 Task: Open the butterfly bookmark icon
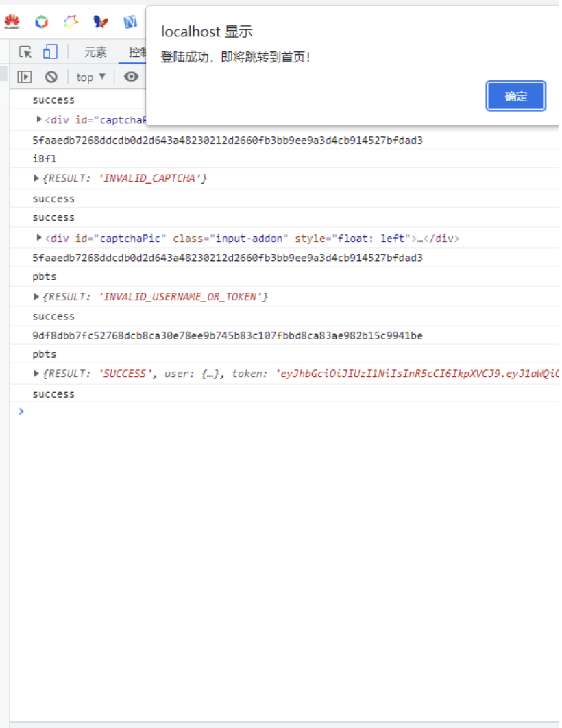click(x=101, y=22)
